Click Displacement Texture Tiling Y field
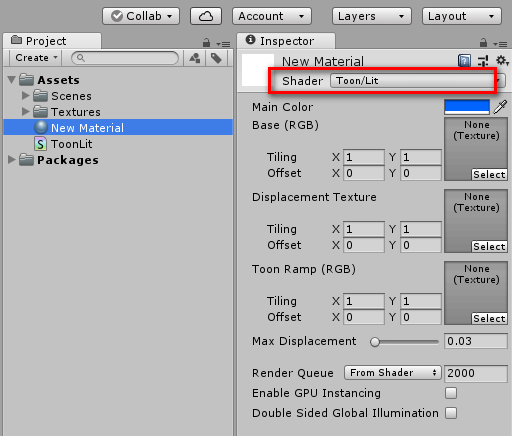Screen dimensions: 512x436 421,229
